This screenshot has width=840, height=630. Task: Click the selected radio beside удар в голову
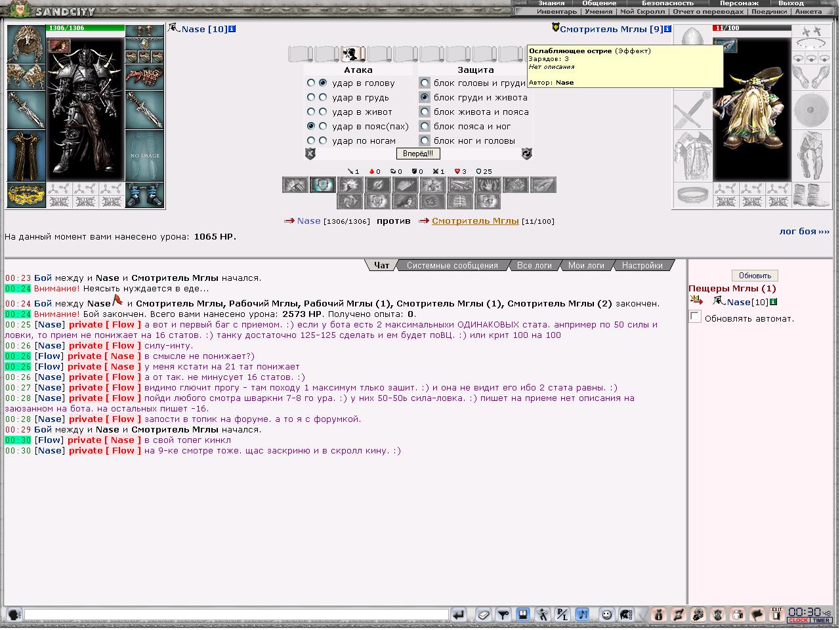pos(323,83)
